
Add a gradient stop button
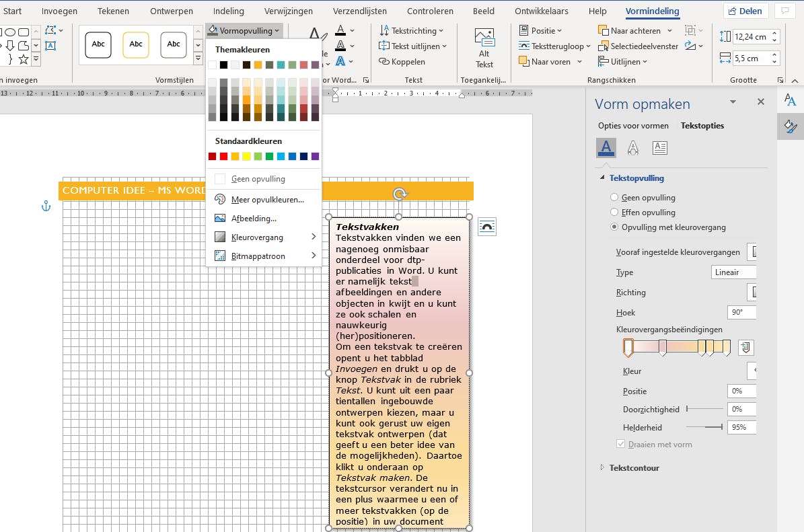pyautogui.click(x=745, y=348)
